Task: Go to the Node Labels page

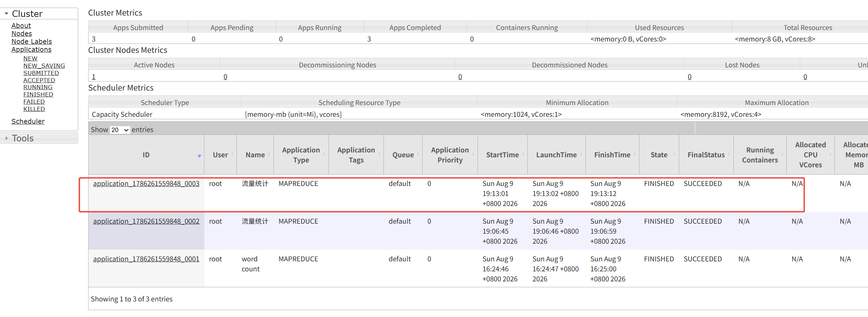Action: pos(31,41)
